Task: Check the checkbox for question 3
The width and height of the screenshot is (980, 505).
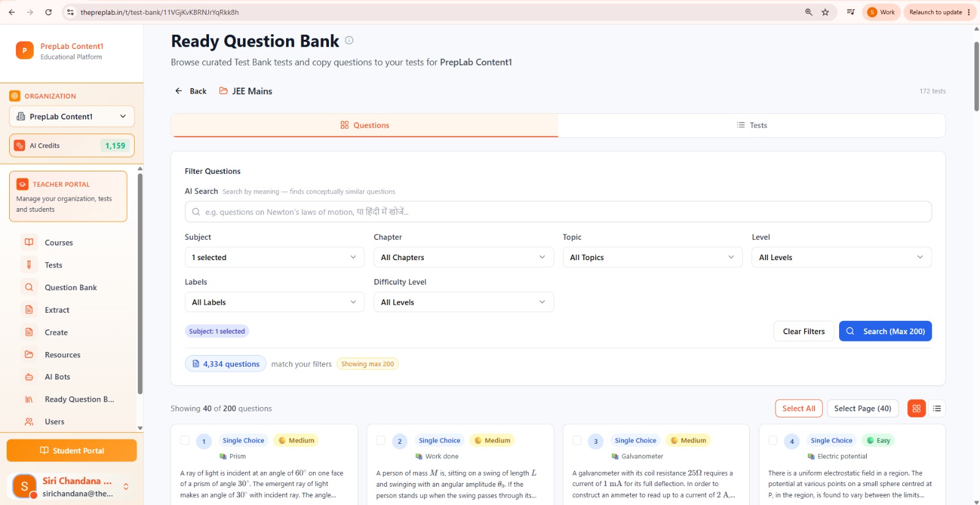Action: [576, 440]
